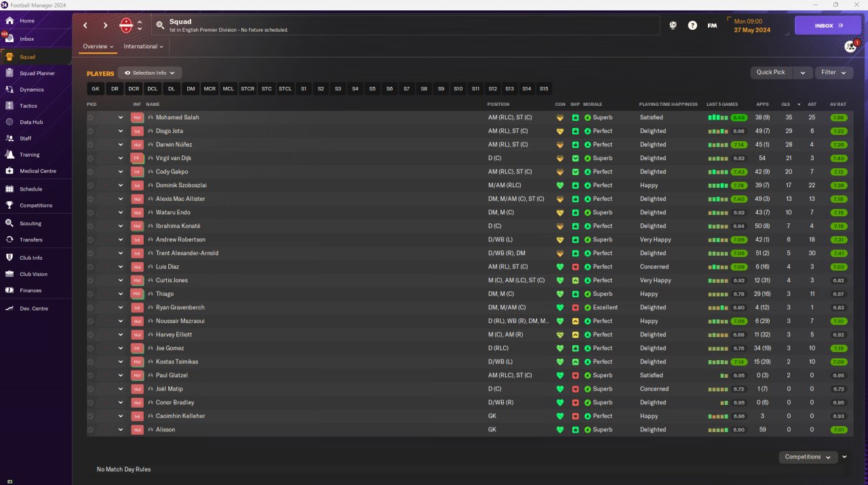
Task: Select the S15 substitute slot
Action: point(544,89)
